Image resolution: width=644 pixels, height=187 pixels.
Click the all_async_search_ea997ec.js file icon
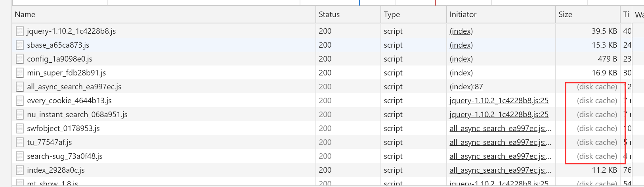[x=20, y=87]
